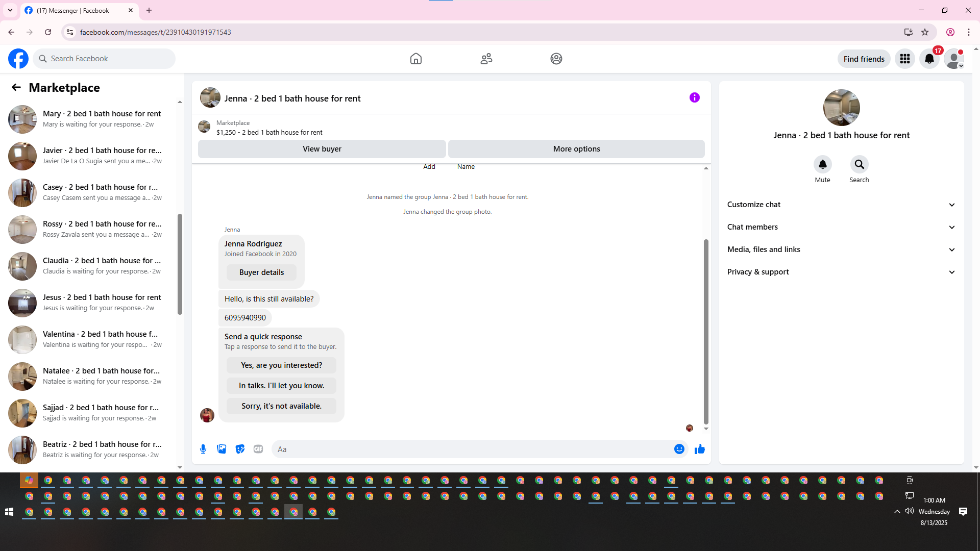Mute this conversation with bell icon
Screen dimensions: 980x551
tap(822, 164)
